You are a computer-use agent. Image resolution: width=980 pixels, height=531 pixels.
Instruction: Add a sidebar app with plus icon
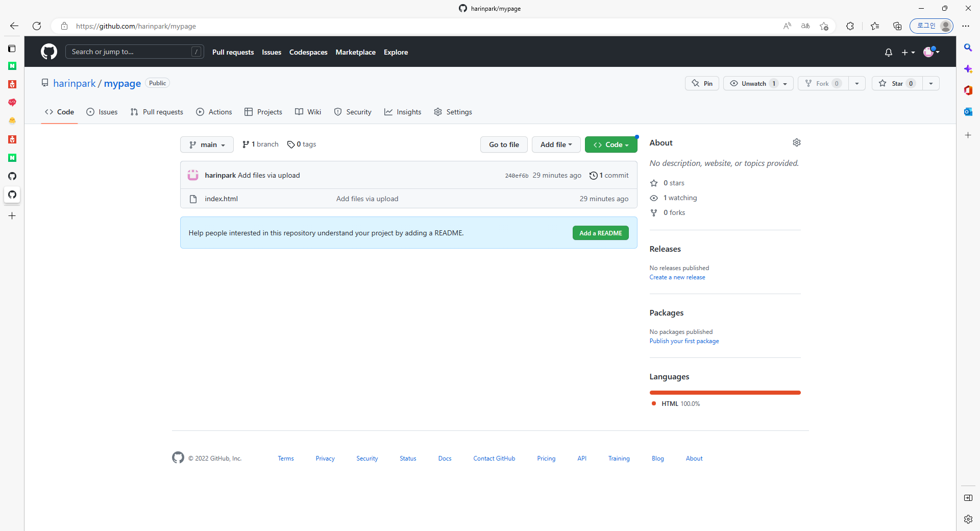(968, 135)
